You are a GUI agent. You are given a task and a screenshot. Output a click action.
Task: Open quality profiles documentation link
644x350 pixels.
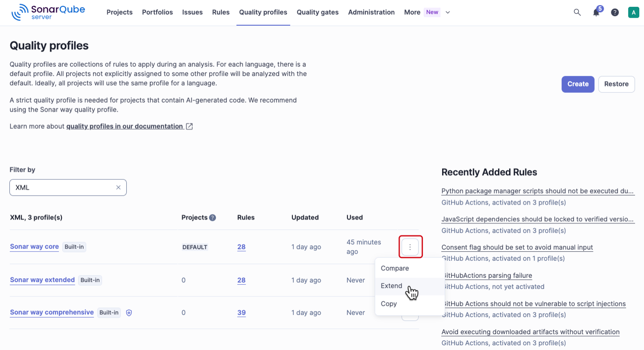click(x=125, y=126)
